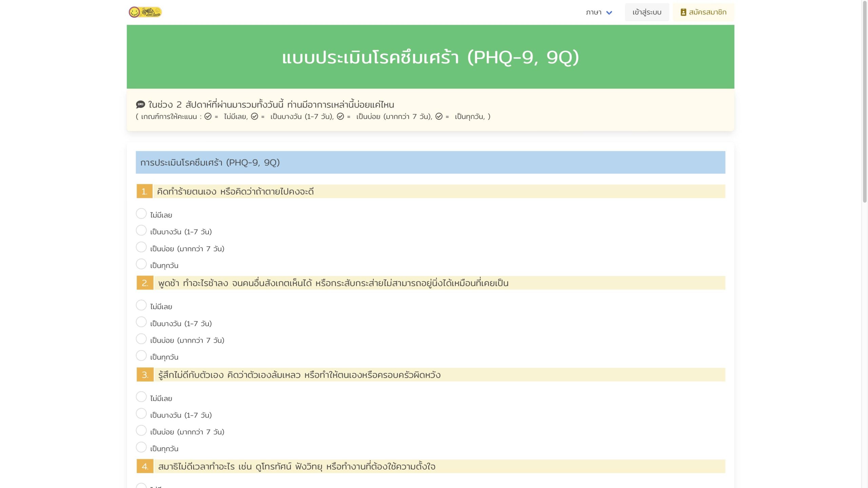Click the Smile Smart Center logo
The height and width of the screenshot is (488, 868).
145,12
